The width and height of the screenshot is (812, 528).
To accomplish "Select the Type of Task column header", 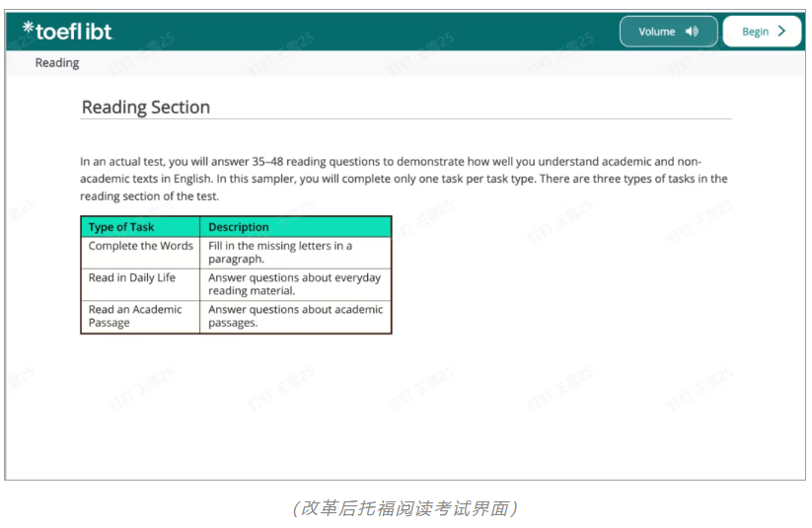I will (121, 227).
